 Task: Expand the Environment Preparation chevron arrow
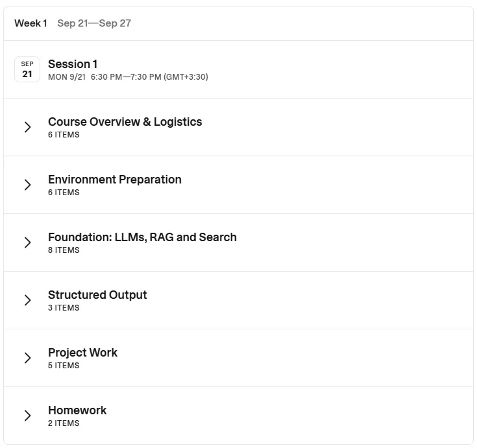tap(27, 185)
